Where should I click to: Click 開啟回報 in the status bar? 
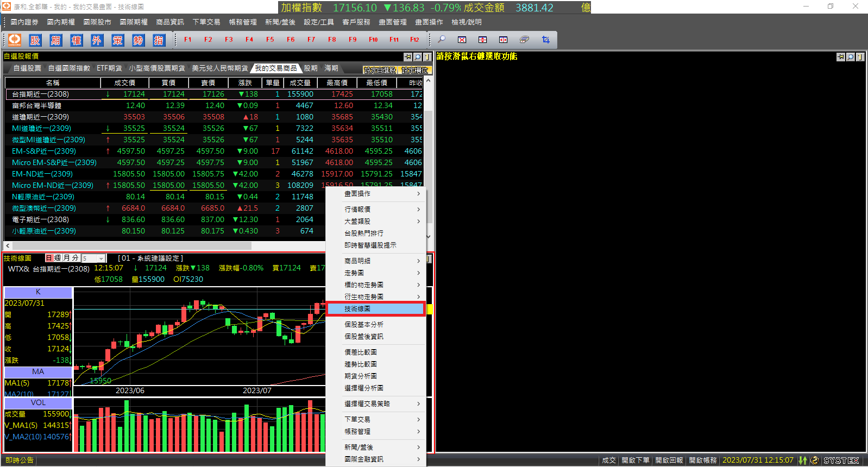coord(669,460)
